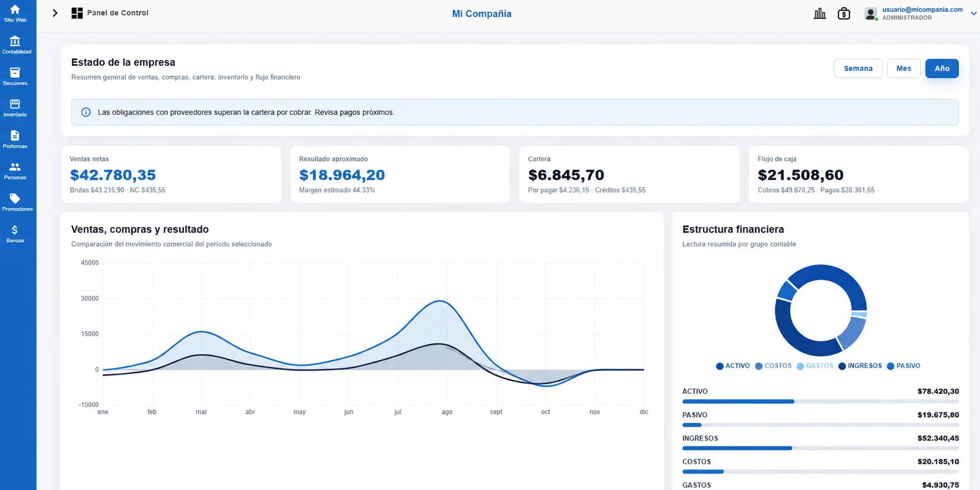Click the GASTOS amount $4.930,75
This screenshot has width=980, height=490.
pyautogui.click(x=940, y=485)
